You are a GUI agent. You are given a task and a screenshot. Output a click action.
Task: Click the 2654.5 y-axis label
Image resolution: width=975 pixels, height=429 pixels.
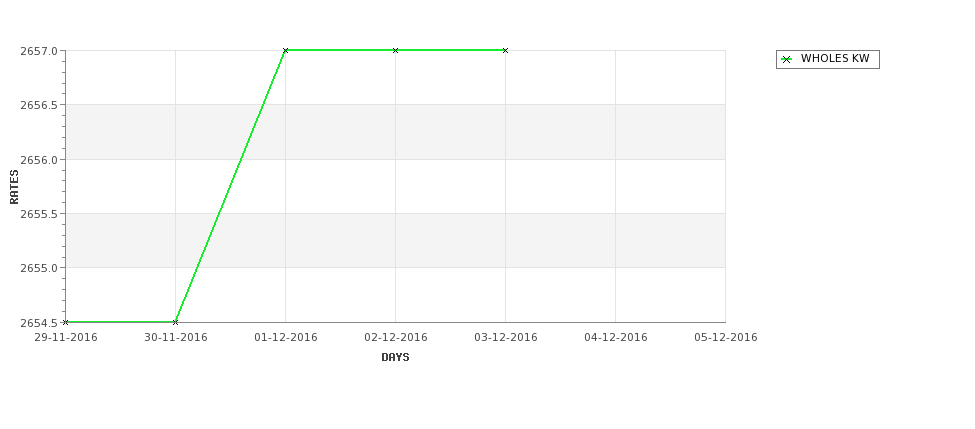[x=39, y=323]
